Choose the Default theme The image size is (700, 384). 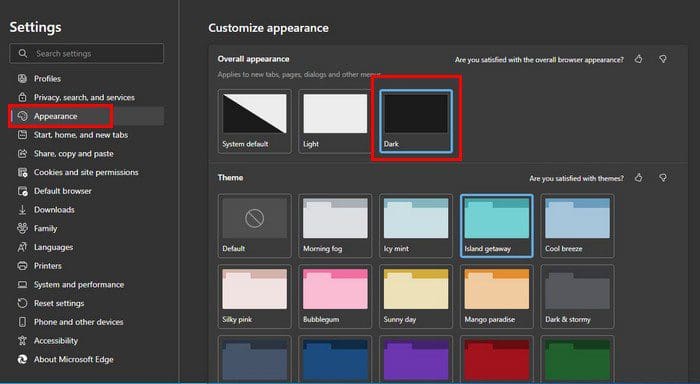[x=254, y=225]
